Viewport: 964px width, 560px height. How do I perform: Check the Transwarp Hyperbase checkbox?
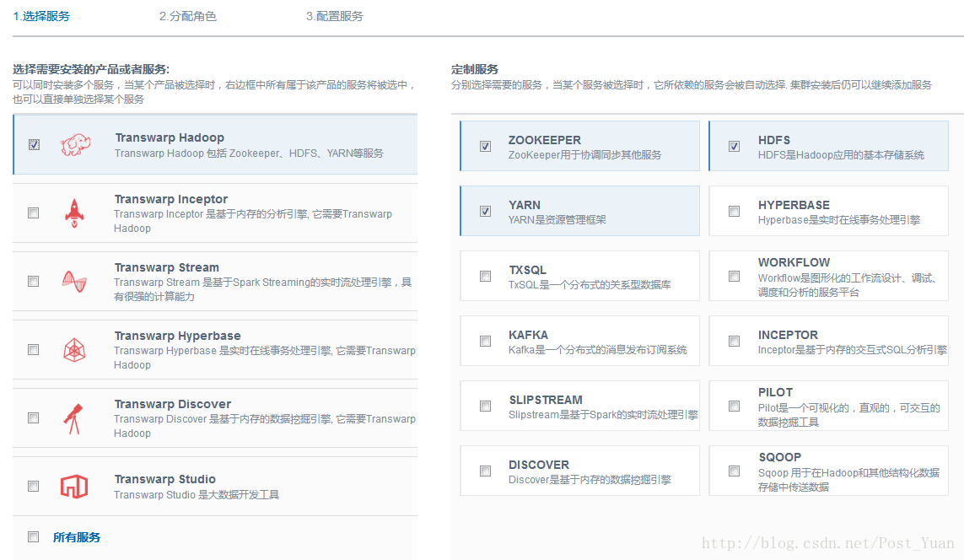click(33, 349)
